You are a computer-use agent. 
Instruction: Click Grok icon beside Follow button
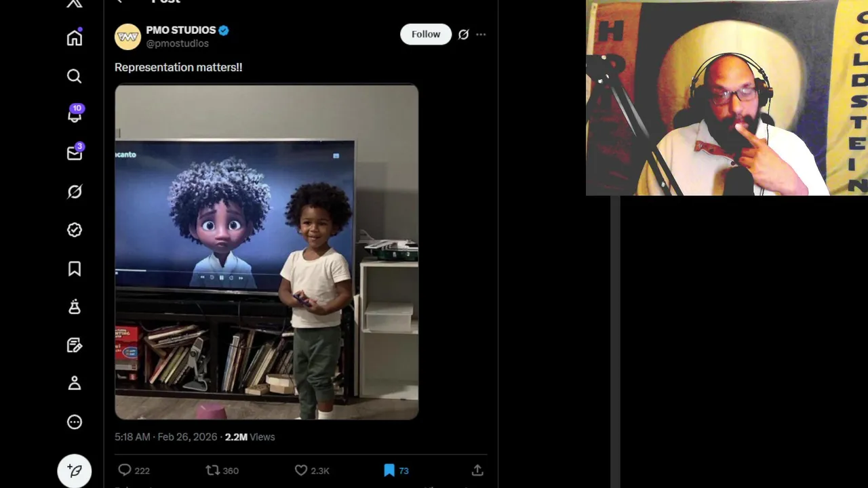(x=464, y=35)
